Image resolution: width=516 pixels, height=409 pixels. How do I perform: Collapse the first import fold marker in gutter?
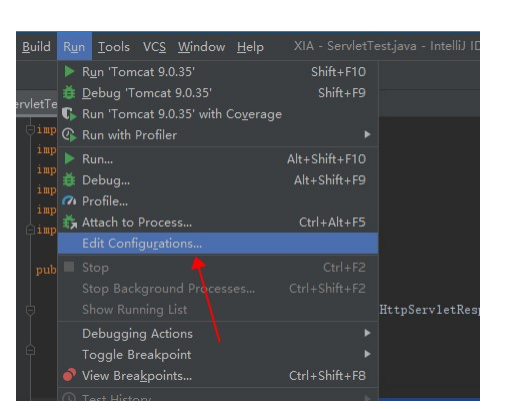point(30,129)
